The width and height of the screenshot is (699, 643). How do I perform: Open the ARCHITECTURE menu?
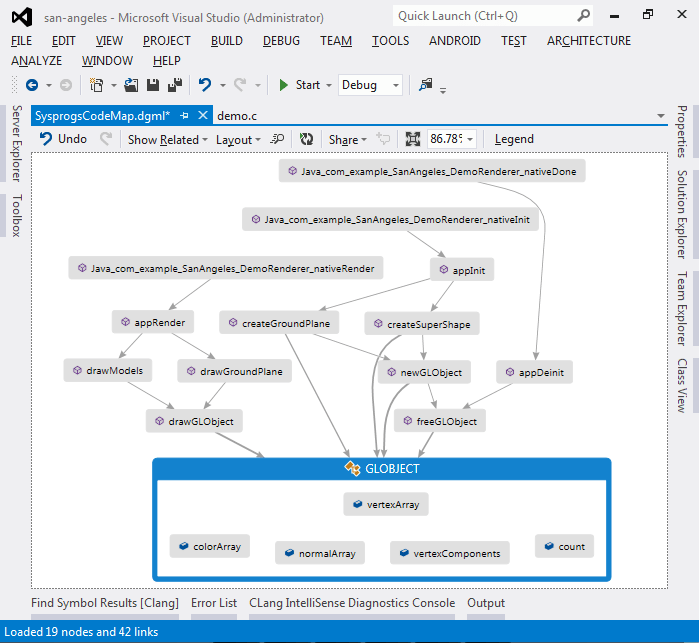pos(589,41)
